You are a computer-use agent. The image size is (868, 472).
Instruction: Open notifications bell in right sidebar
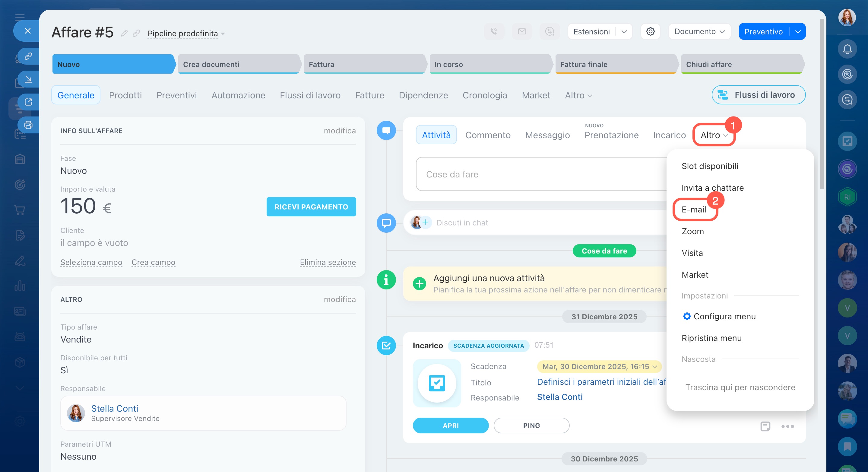tap(847, 49)
